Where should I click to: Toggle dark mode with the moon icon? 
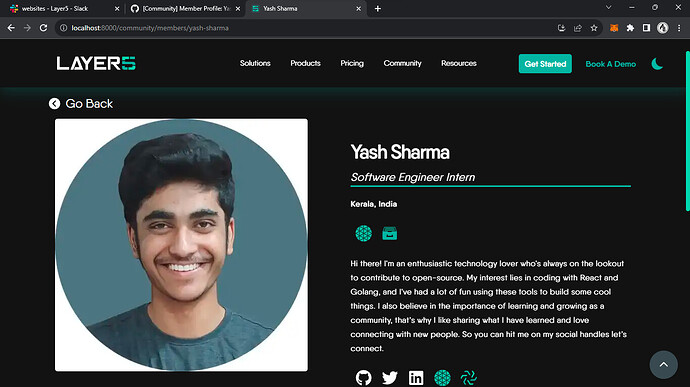point(657,64)
